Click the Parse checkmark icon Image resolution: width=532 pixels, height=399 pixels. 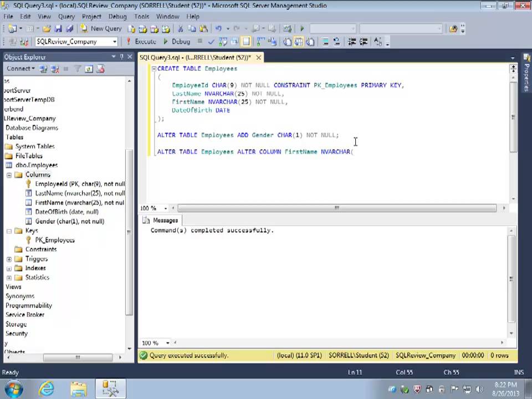pyautogui.click(x=211, y=42)
